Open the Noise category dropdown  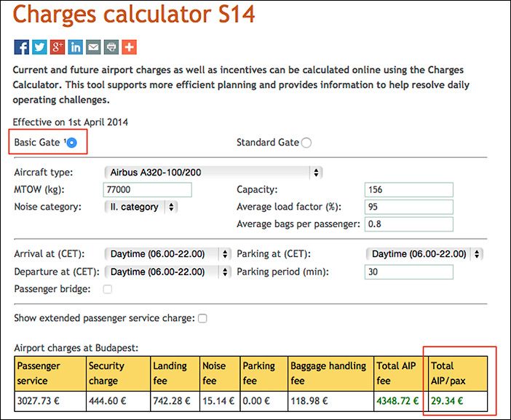pyautogui.click(x=140, y=207)
